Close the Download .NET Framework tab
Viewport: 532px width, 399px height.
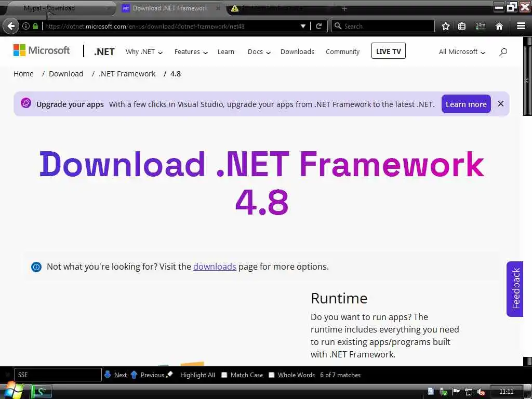(218, 8)
